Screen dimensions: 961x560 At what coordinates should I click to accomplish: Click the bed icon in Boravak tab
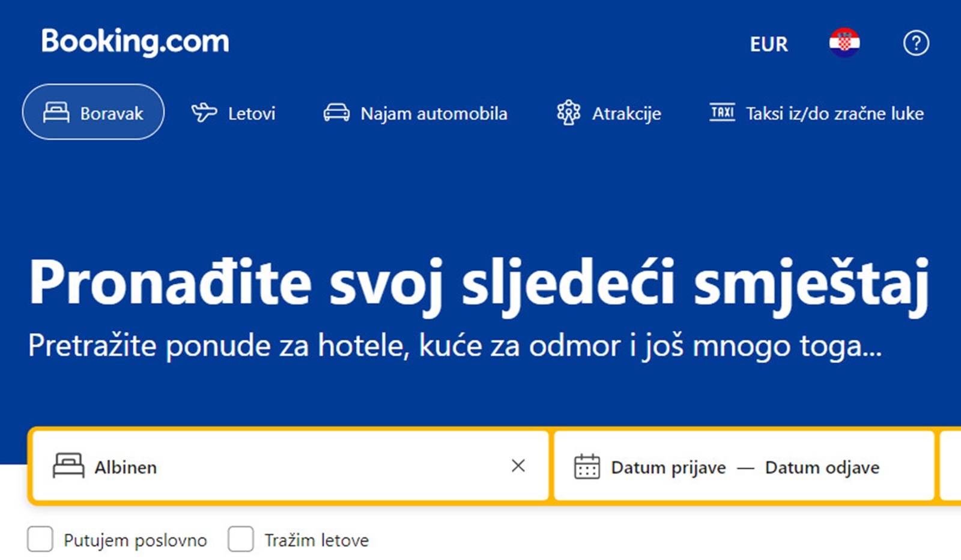(x=56, y=112)
